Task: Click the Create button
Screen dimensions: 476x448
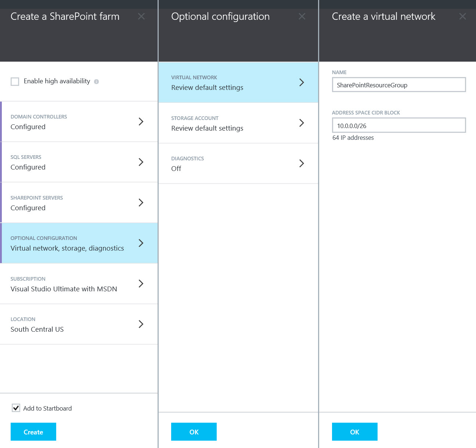Action: click(x=33, y=432)
